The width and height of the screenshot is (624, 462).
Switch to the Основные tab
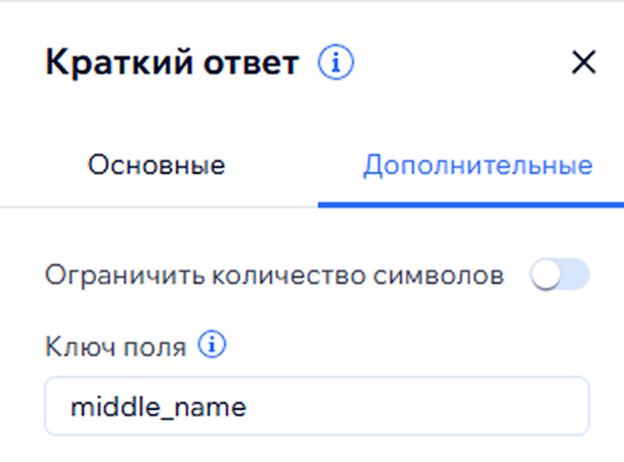click(156, 165)
